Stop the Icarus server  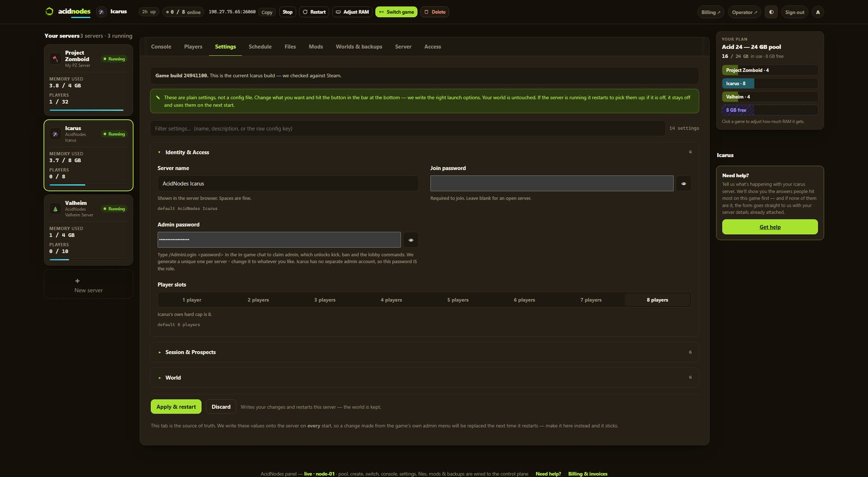pos(288,12)
